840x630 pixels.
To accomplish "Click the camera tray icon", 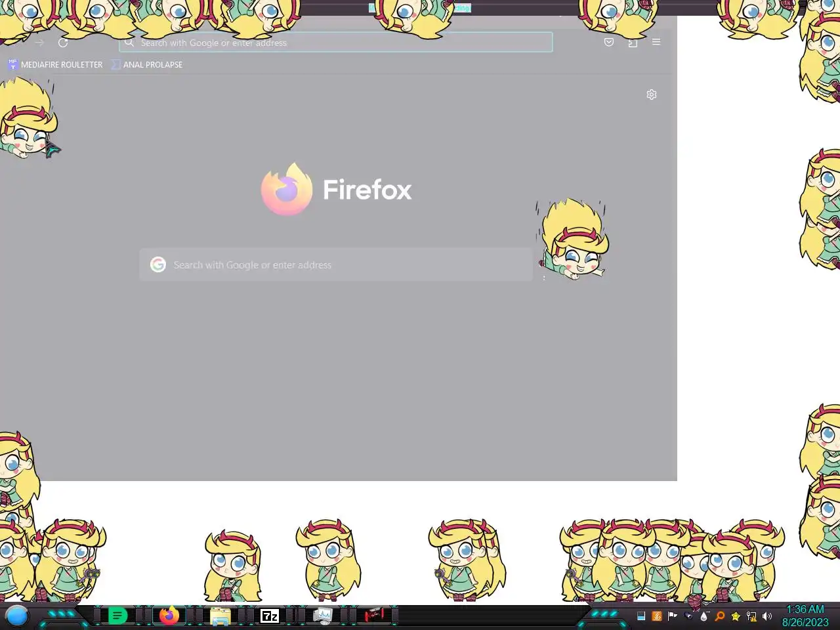I will coord(688,616).
